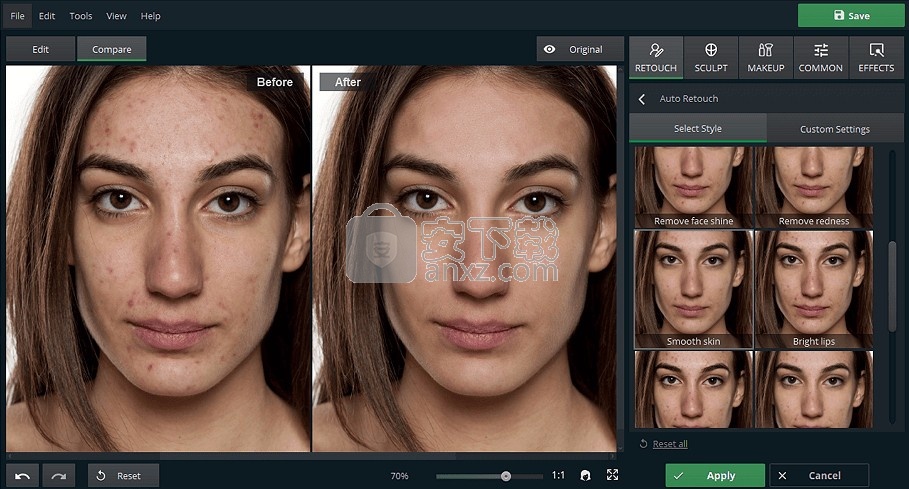Click the redo arrow button
This screenshot has width=909, height=489.
pyautogui.click(x=59, y=476)
